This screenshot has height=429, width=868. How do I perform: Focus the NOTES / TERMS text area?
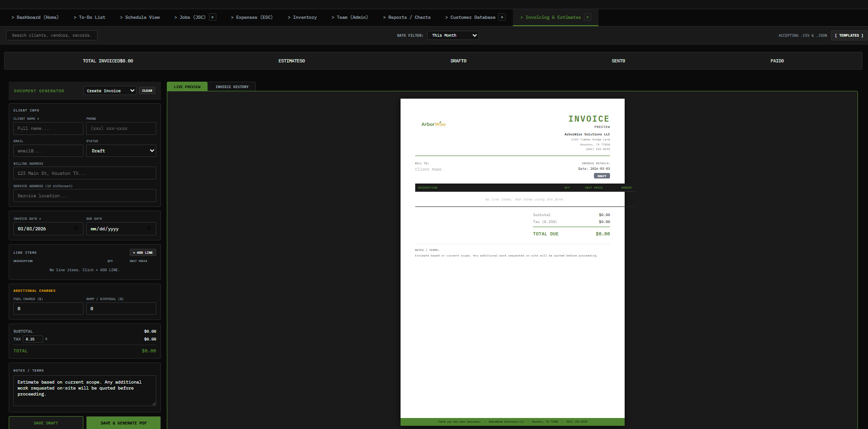click(84, 390)
